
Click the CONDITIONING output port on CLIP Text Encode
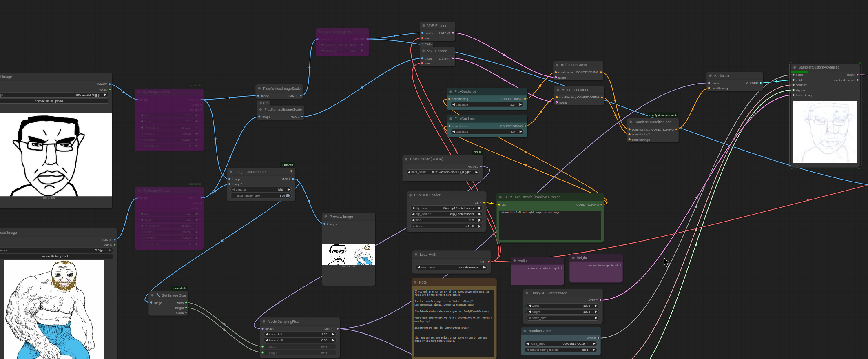(x=601, y=204)
